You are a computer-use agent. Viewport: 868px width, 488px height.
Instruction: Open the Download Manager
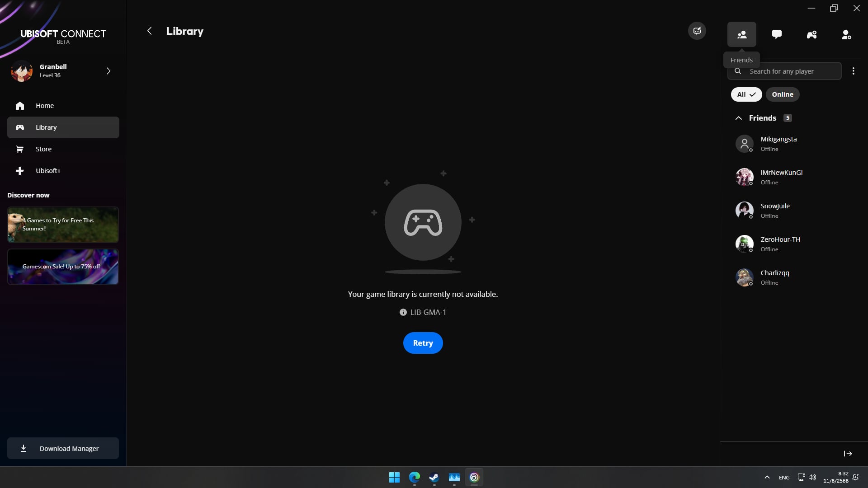[x=63, y=448]
